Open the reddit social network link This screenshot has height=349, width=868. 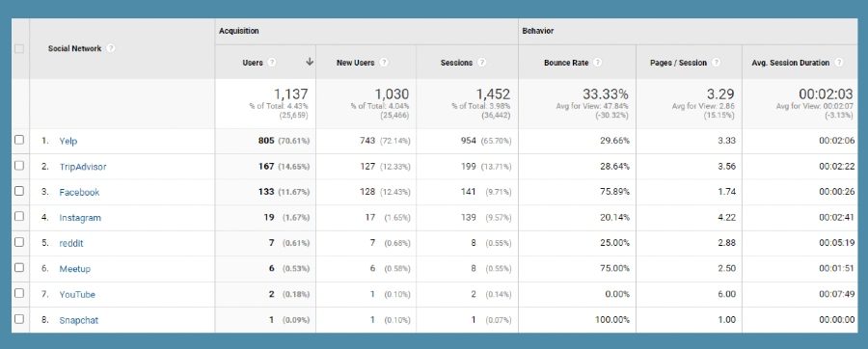tap(71, 243)
